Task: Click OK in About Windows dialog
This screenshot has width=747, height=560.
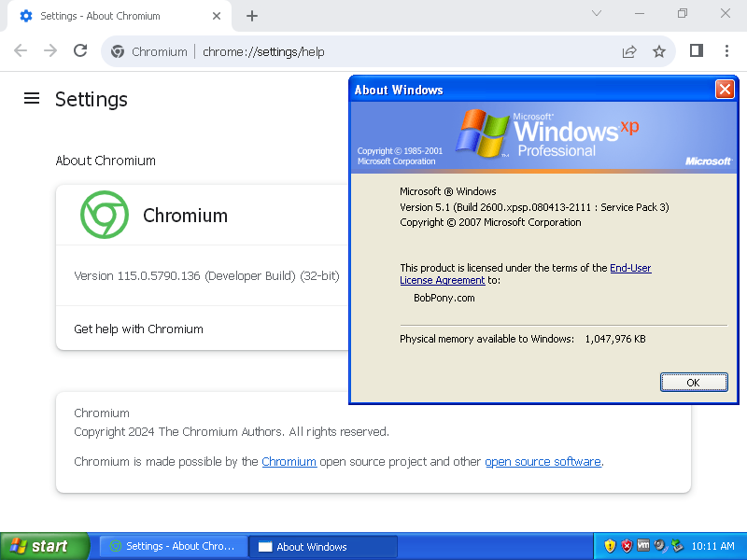Action: coord(694,383)
